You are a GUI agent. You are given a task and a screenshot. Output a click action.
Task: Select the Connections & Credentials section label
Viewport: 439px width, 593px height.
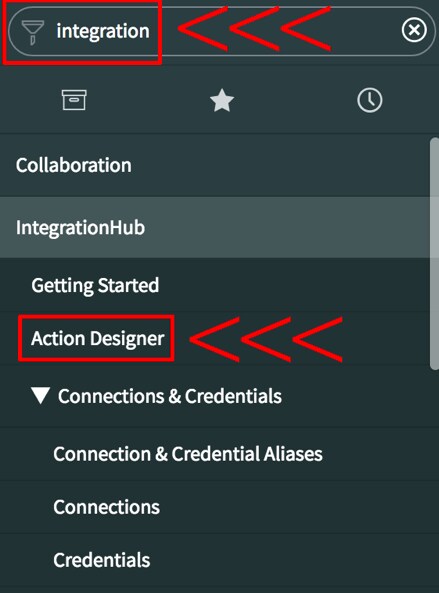point(170,396)
